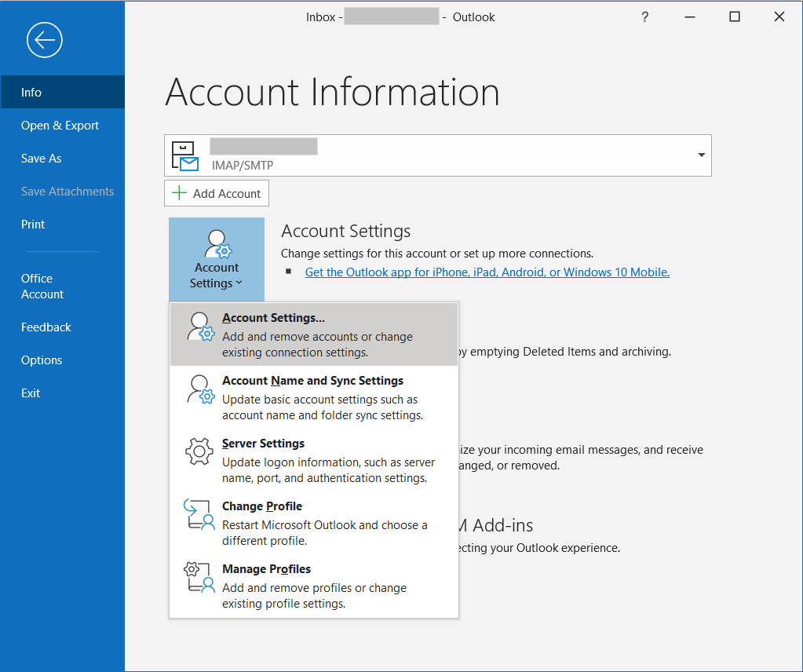Click the help question mark icon
Screen dimensions: 803x672
644,17
